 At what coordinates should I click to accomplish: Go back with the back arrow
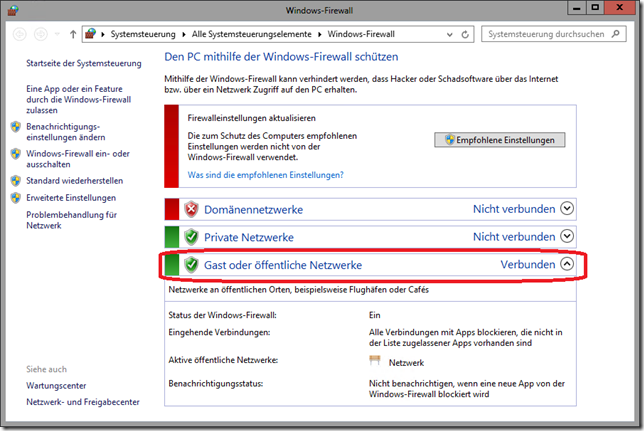click(x=20, y=34)
